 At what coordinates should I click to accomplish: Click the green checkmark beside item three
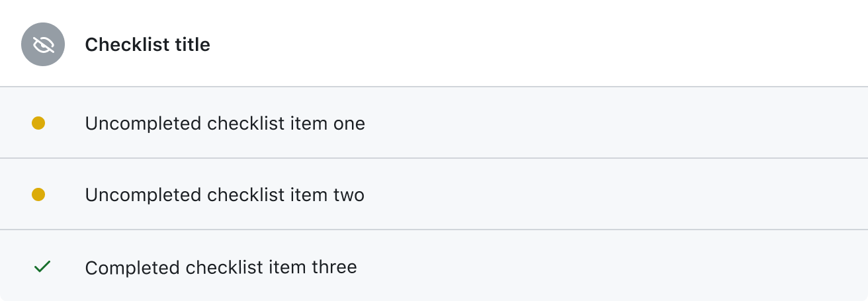pyautogui.click(x=42, y=267)
